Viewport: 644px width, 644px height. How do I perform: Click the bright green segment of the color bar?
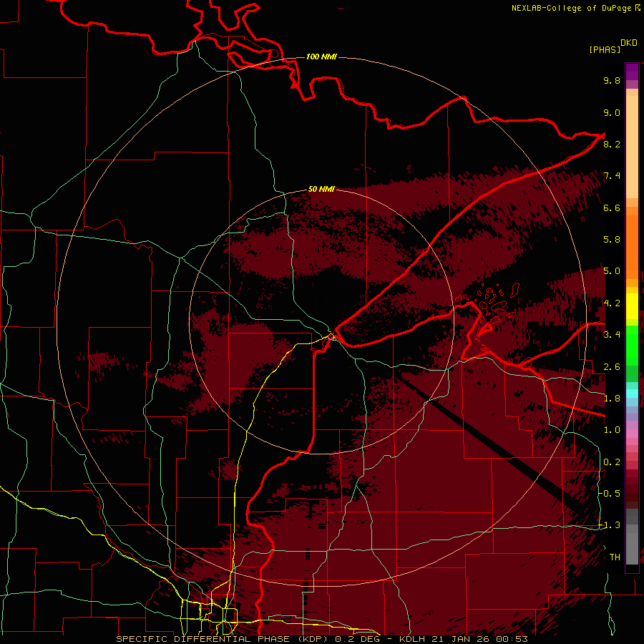pos(632,345)
